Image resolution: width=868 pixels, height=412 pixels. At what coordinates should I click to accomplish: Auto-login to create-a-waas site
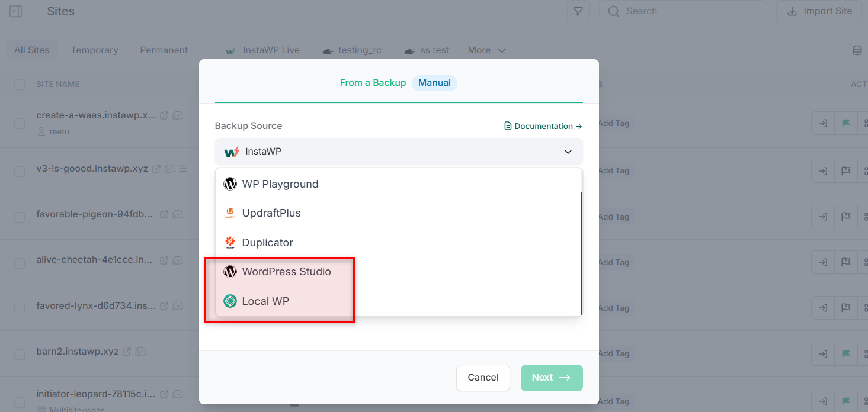823,123
